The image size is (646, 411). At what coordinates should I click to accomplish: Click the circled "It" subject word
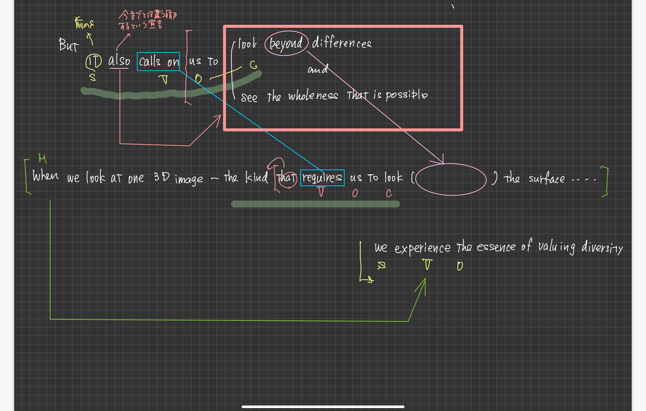(x=94, y=61)
